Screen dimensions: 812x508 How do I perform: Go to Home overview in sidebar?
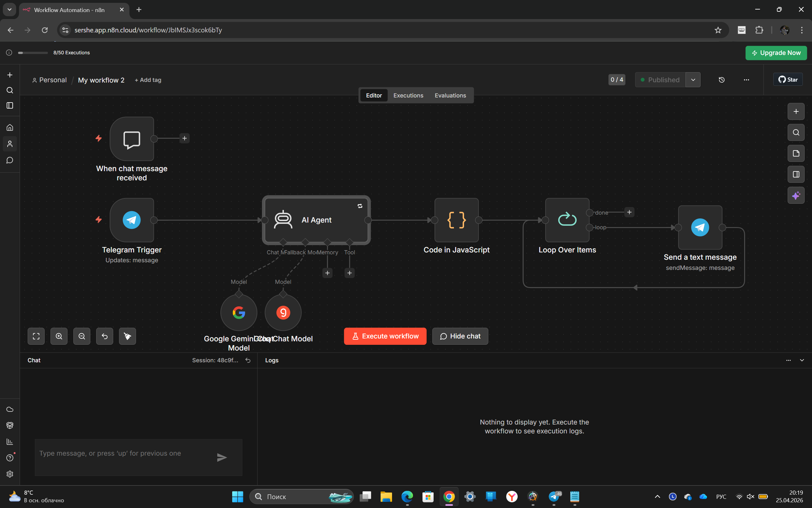[x=10, y=128]
